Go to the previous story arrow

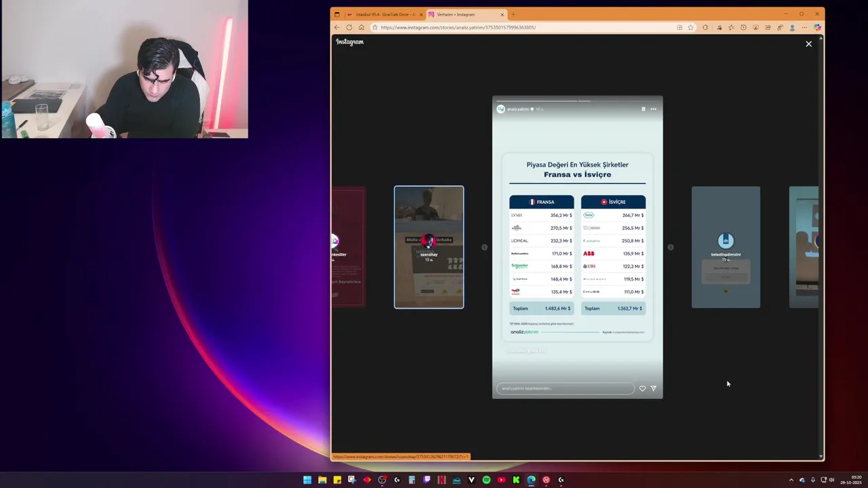484,247
